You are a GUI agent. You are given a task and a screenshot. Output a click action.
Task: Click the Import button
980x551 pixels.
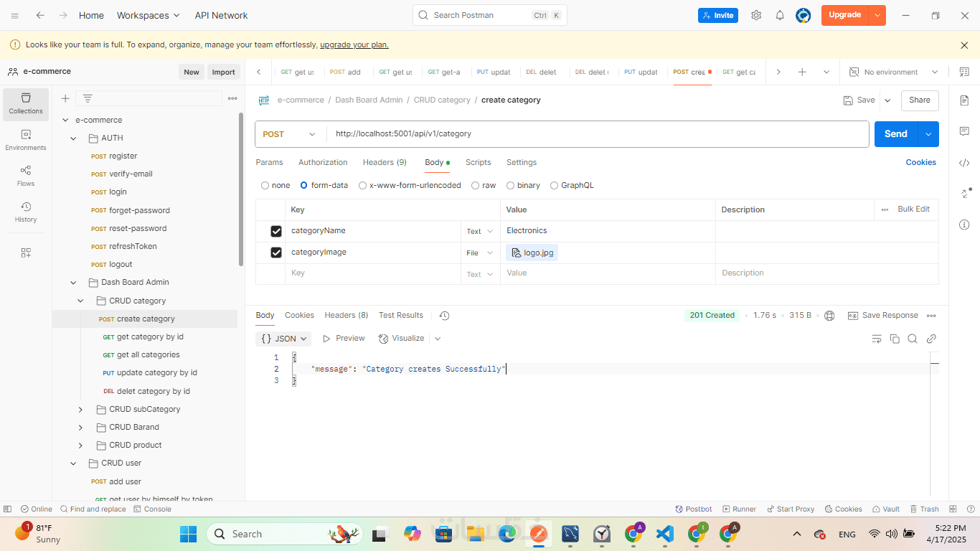pyautogui.click(x=223, y=72)
